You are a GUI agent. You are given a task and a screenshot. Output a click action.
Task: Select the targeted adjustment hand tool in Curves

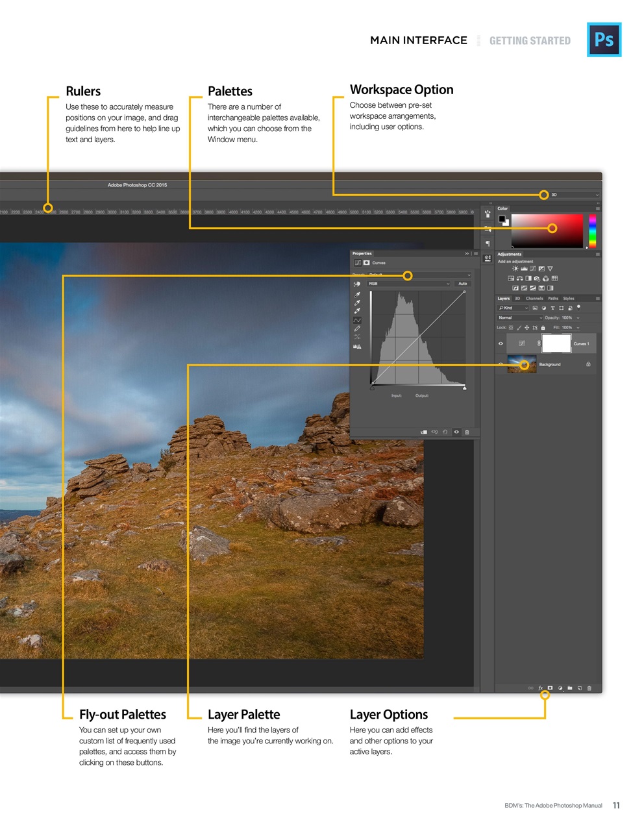tap(356, 284)
